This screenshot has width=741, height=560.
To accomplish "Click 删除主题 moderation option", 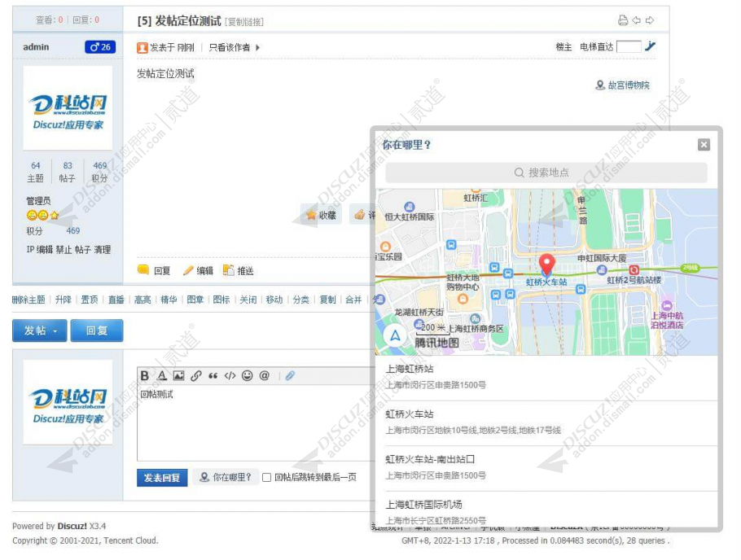I will pos(28,300).
